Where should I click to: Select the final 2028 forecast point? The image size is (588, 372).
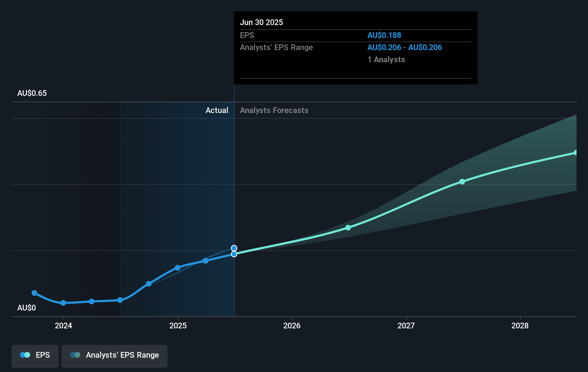[575, 153]
